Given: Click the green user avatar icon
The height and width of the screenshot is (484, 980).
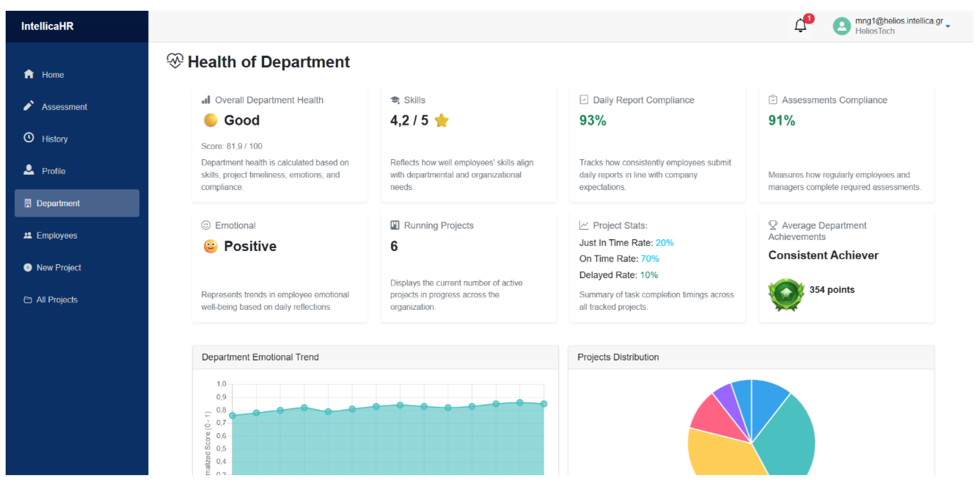Looking at the screenshot, I should pos(842,26).
